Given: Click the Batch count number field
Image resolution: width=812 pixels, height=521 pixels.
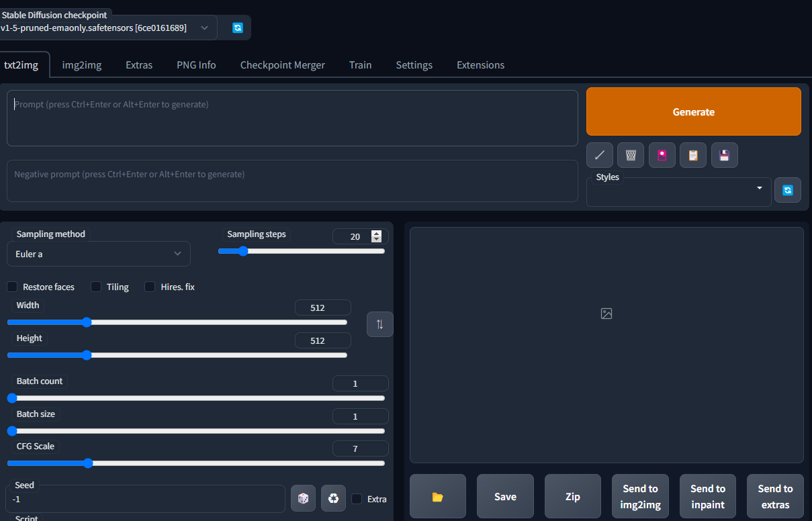Looking at the screenshot, I should point(360,383).
